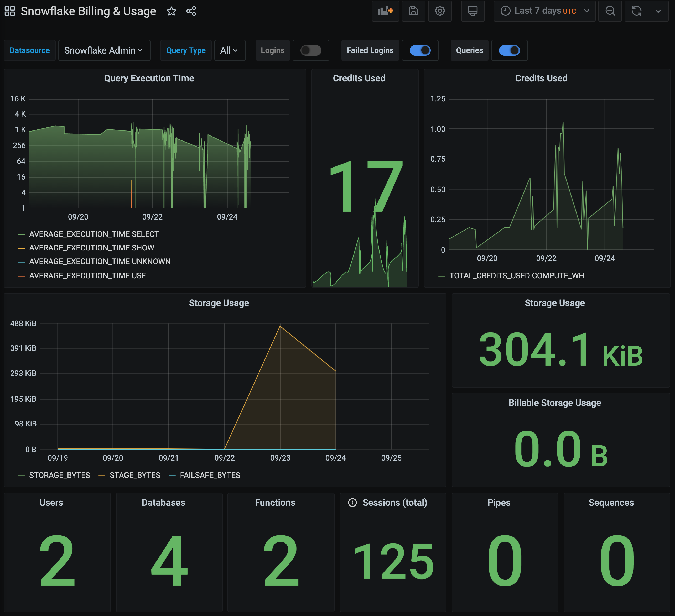The image size is (675, 616).
Task: Add a new panel
Action: point(385,11)
